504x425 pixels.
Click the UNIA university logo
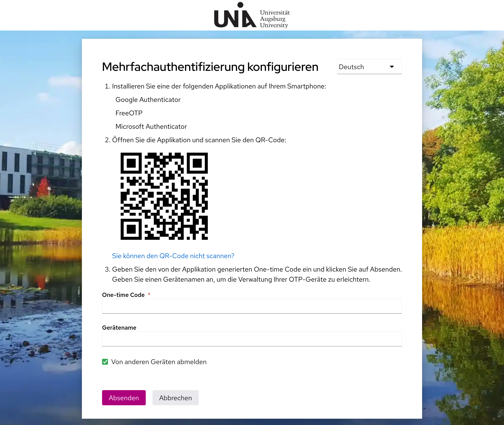[235, 15]
